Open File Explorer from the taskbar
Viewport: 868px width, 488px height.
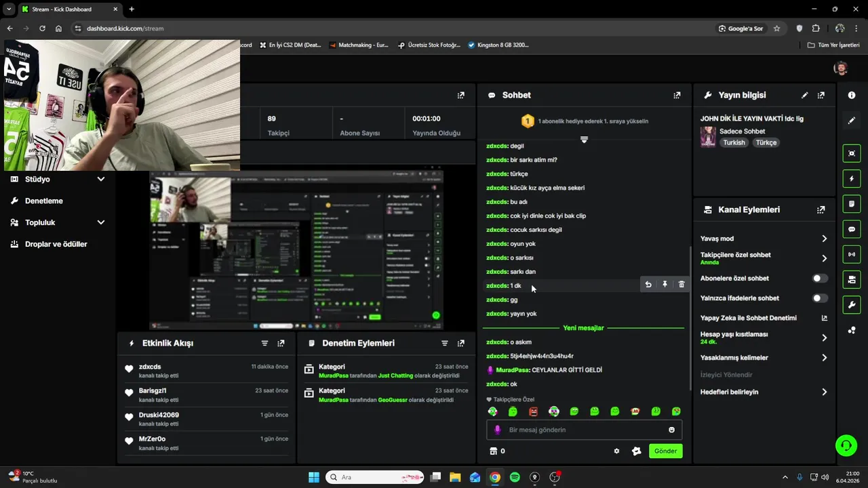455,477
